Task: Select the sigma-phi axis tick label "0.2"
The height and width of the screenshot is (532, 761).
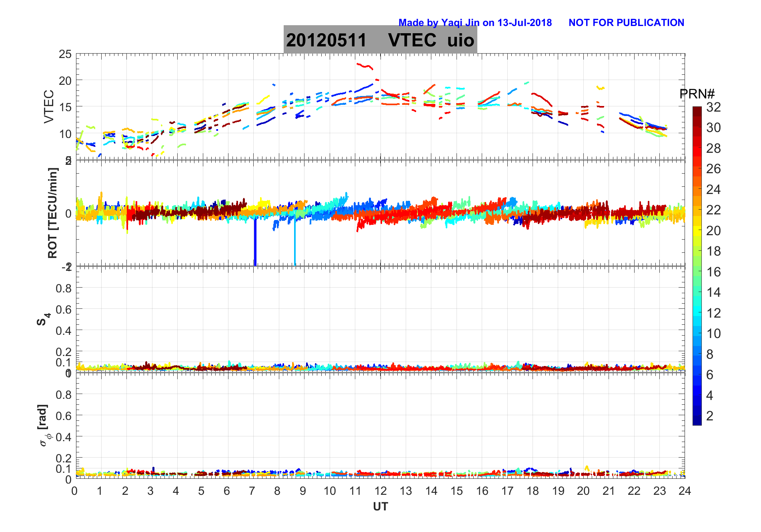Action: (x=64, y=458)
